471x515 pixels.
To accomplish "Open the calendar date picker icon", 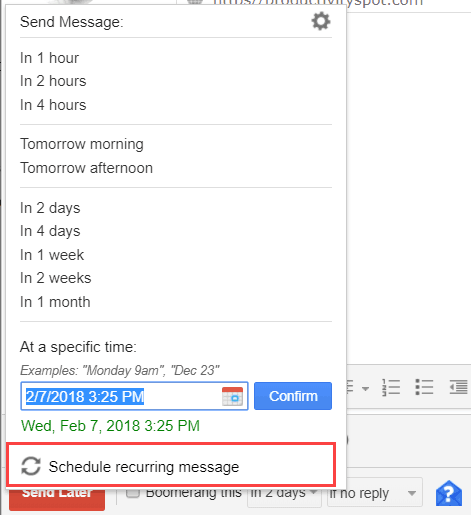I will [232, 396].
